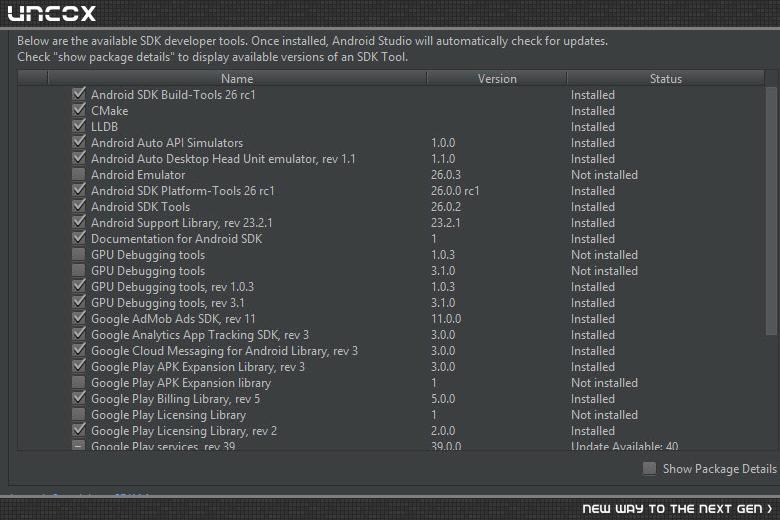Screen dimensions: 780x520
Task: Sort by the Status column header
Action: click(666, 79)
